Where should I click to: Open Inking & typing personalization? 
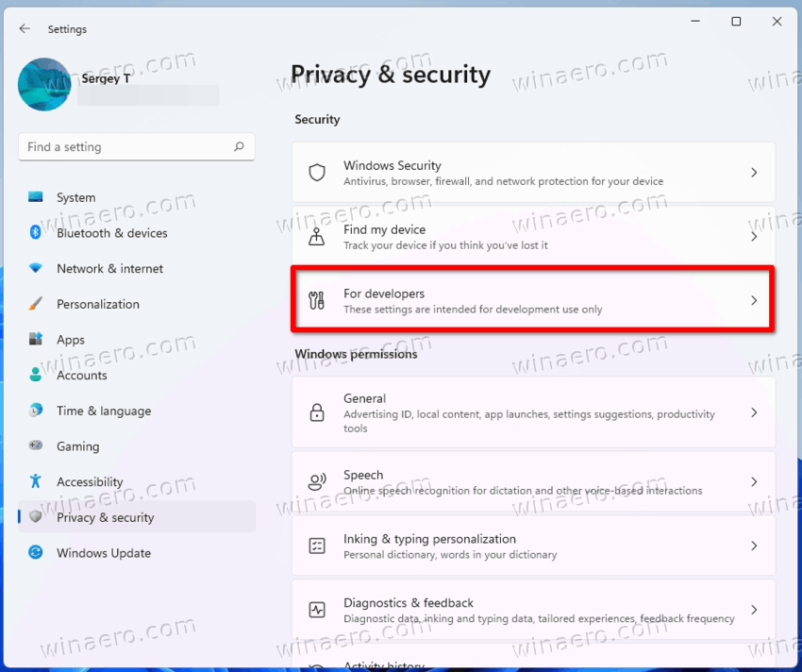click(x=533, y=546)
